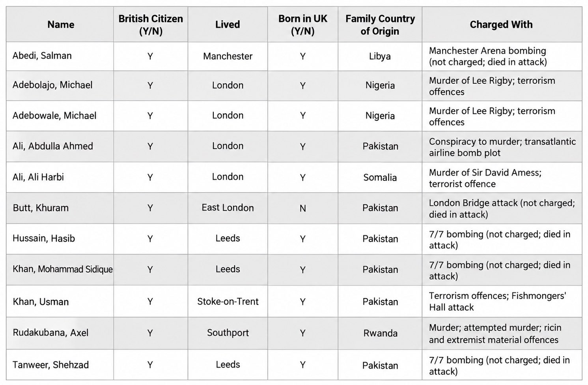This screenshot has width=588, height=385.
Task: Select the Charged With column header
Action: pyautogui.click(x=502, y=24)
